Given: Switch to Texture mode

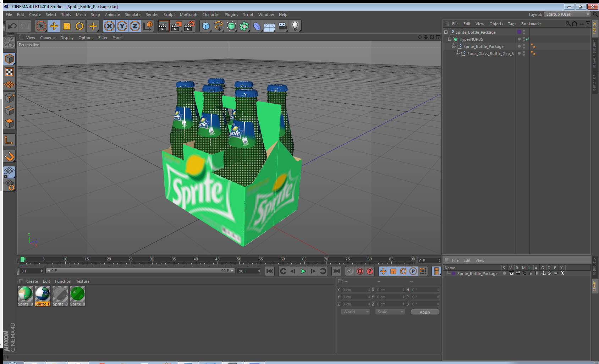Looking at the screenshot, I should [x=9, y=72].
